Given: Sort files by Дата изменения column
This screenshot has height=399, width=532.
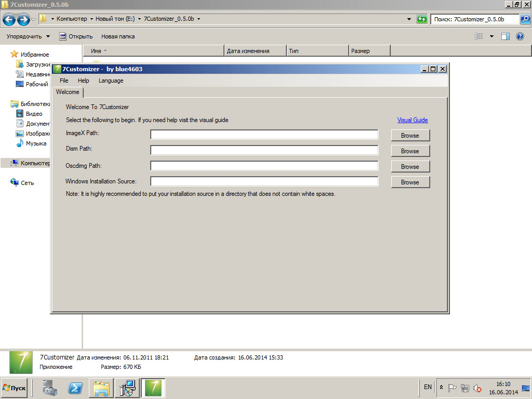Looking at the screenshot, I should [x=255, y=51].
